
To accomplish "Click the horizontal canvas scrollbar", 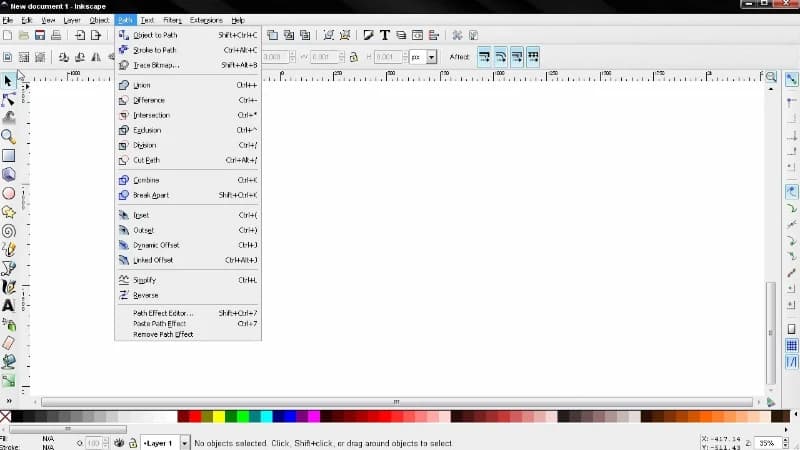I will click(397, 402).
